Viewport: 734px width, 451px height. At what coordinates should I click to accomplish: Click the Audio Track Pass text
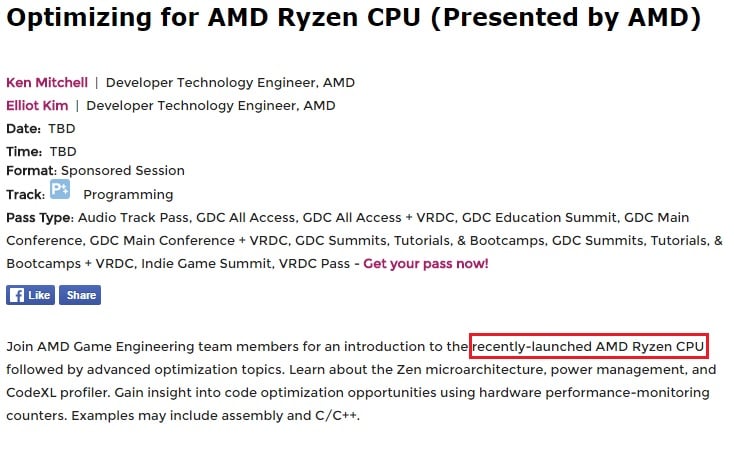point(133,218)
